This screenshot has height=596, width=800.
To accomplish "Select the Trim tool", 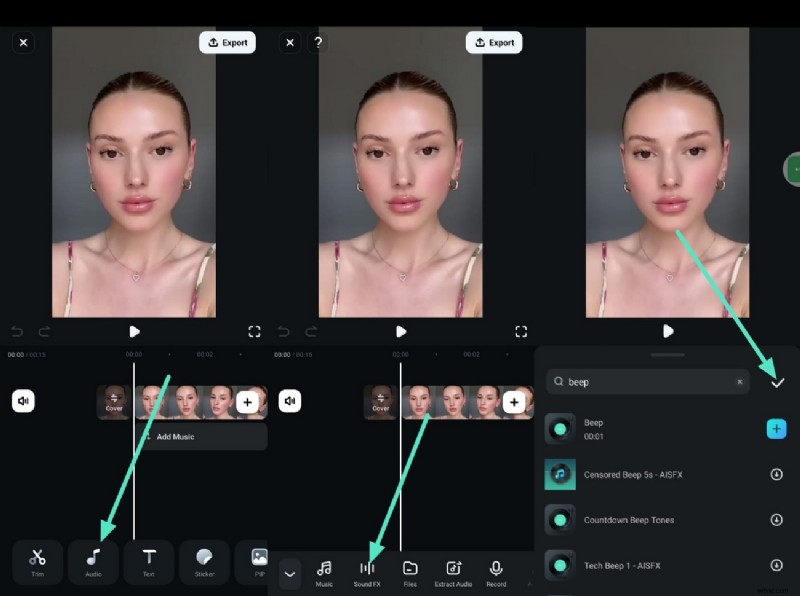I will point(37,562).
